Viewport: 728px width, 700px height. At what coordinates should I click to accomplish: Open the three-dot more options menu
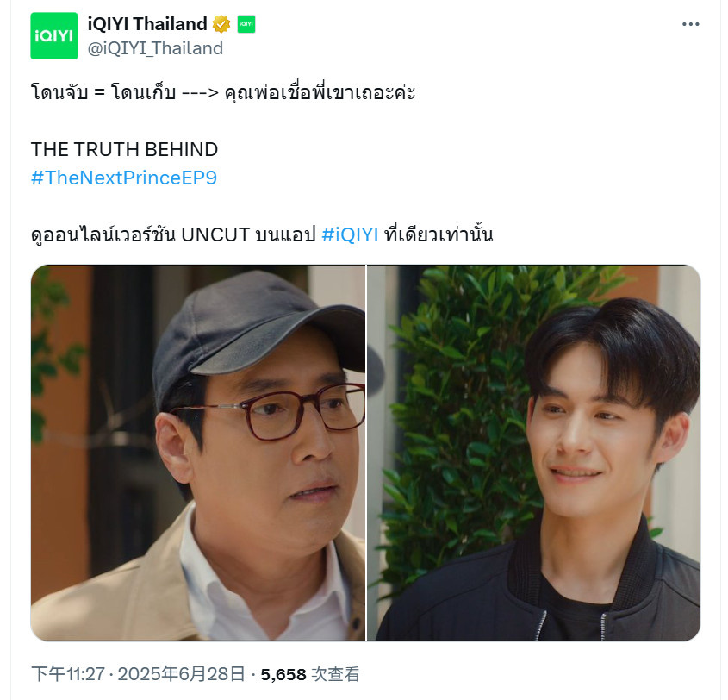tap(690, 24)
